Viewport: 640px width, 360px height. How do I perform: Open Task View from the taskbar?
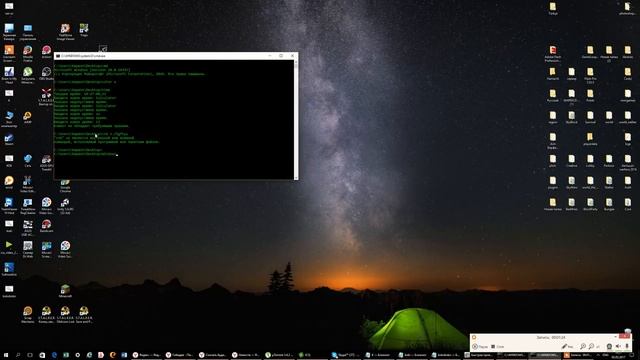[x=30, y=355]
